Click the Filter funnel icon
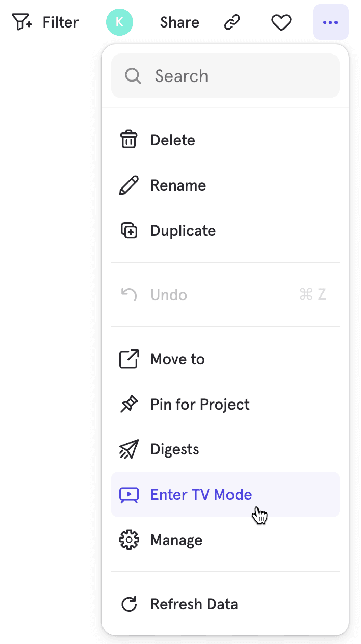The height and width of the screenshot is (644, 361). click(21, 22)
